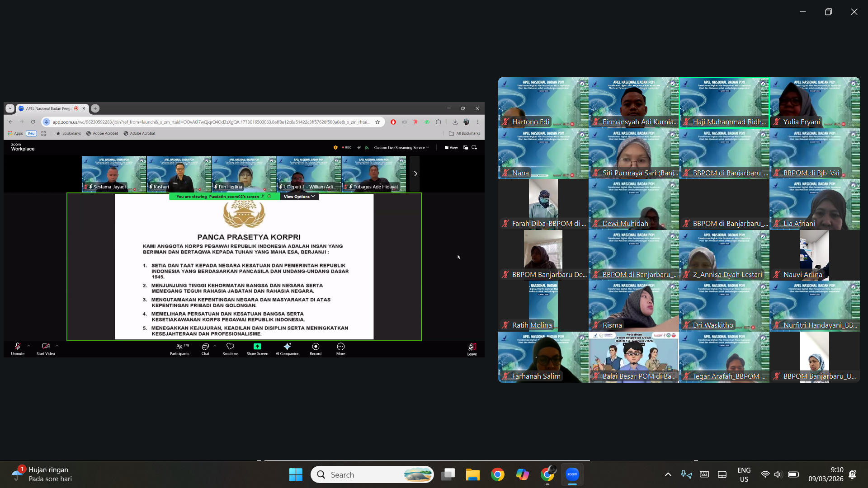Screen dimensions: 868x488
Task: Show next participants with right arrow
Action: click(x=415, y=174)
